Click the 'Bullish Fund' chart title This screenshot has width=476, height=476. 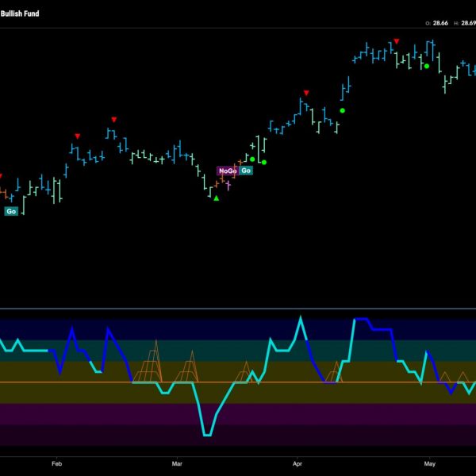[x=20, y=13]
